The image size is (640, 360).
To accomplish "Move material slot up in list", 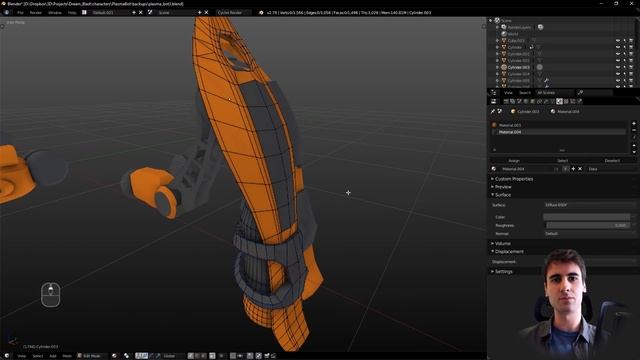I will (634, 145).
